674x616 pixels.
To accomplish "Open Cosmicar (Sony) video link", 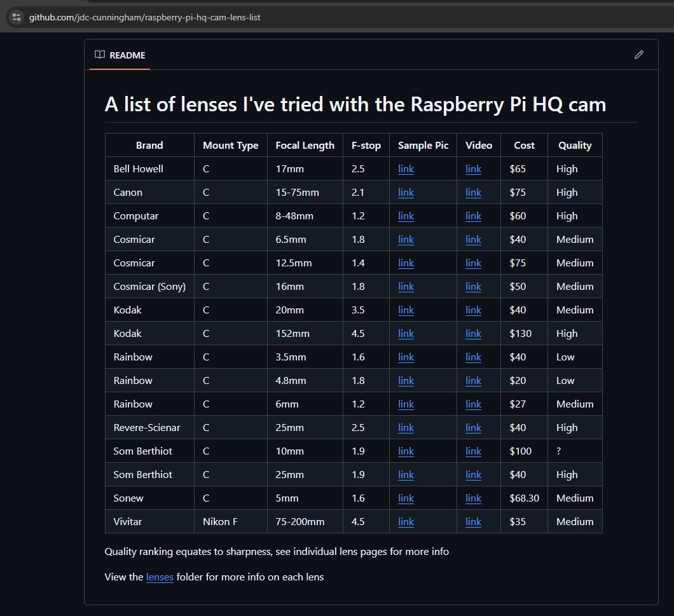I will pos(473,287).
